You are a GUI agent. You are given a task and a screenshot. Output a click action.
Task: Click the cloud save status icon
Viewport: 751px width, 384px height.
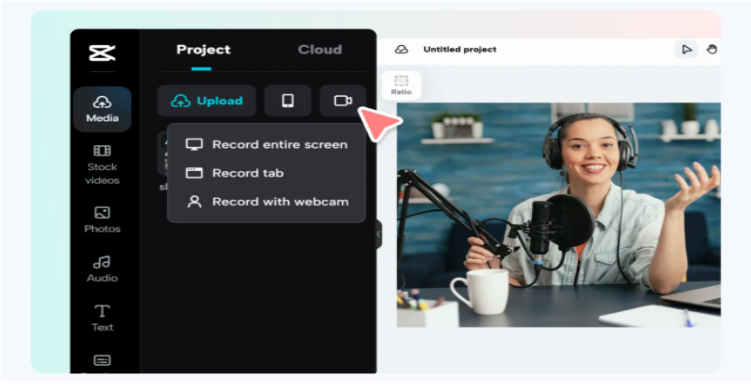[401, 49]
